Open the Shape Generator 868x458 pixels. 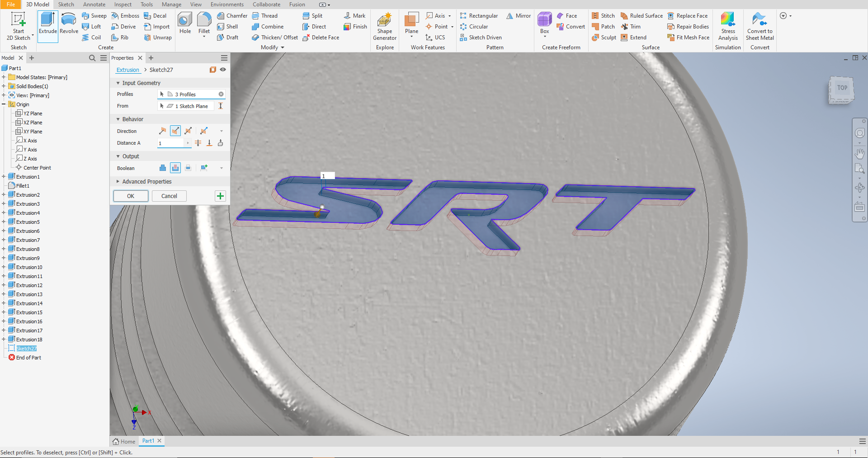(x=385, y=26)
